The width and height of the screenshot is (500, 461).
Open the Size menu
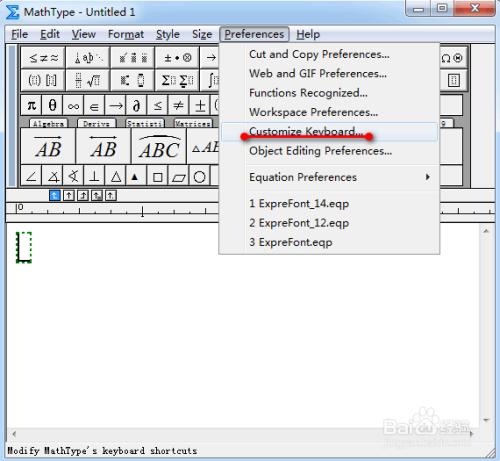coord(202,34)
